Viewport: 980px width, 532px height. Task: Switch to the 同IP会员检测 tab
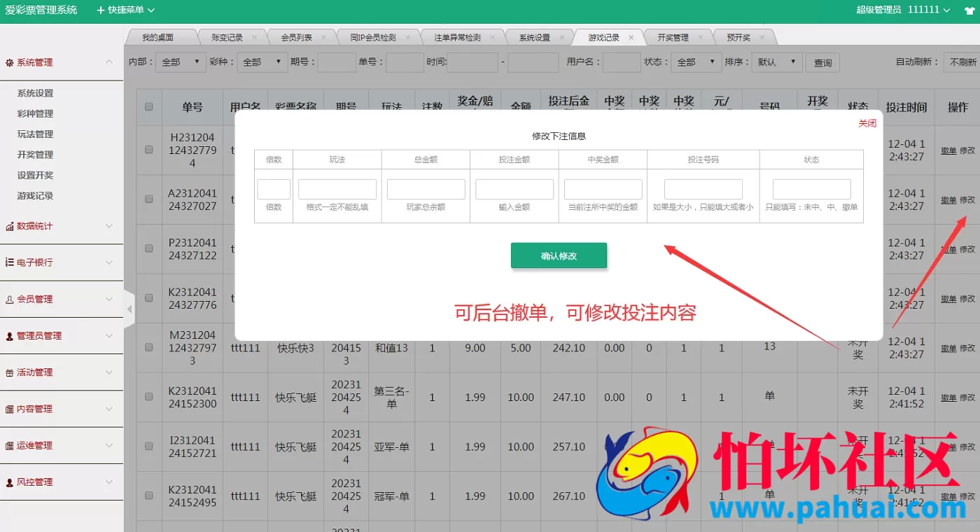373,38
